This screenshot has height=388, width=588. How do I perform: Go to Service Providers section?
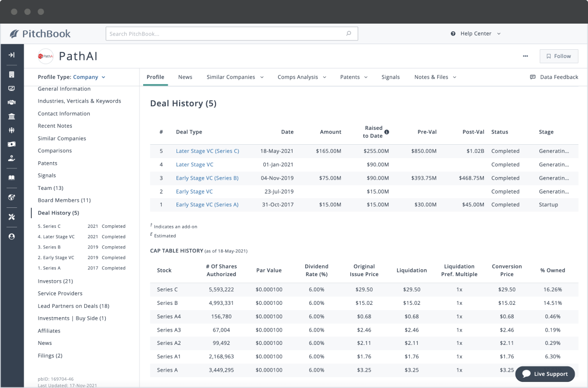60,293
